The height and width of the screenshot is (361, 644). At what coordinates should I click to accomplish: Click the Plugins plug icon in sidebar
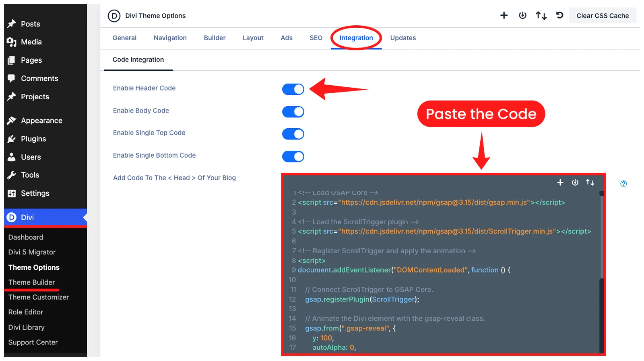pos(12,139)
